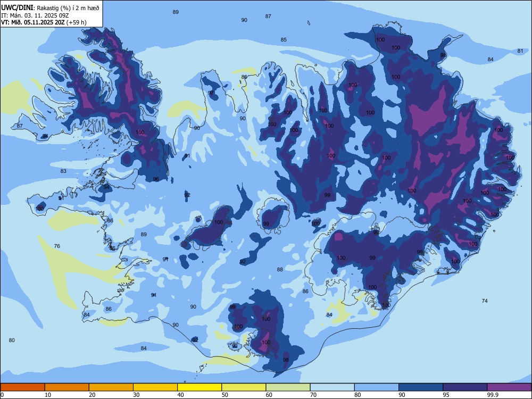The height and width of the screenshot is (399, 532).
Task: Select the legend tick label 50
Action: 225,395
